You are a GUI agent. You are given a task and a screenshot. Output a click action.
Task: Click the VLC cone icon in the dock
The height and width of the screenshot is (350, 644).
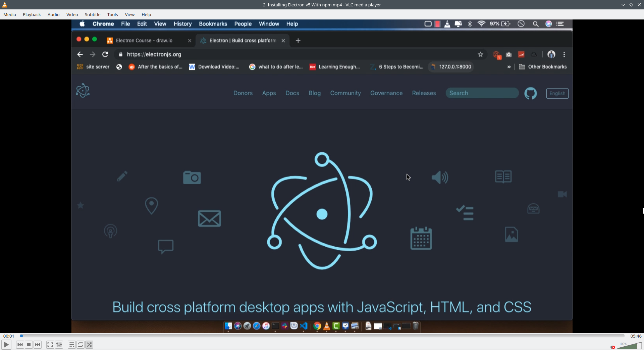(x=327, y=326)
